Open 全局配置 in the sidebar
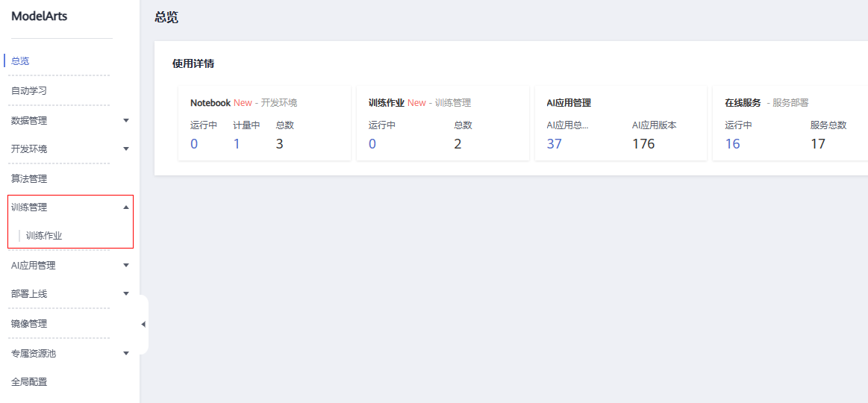Screen dimensions: 868x403 coord(29,382)
